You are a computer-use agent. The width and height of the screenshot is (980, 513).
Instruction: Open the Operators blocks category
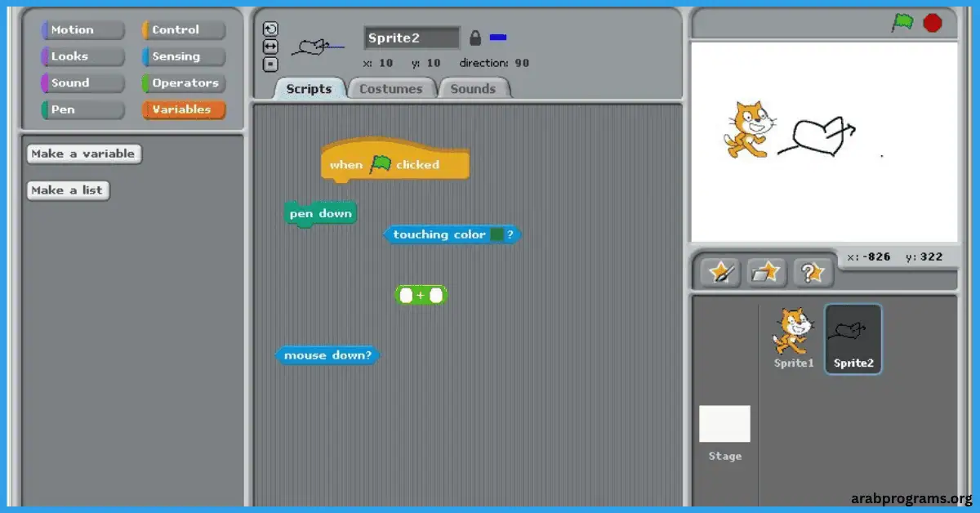click(x=184, y=83)
